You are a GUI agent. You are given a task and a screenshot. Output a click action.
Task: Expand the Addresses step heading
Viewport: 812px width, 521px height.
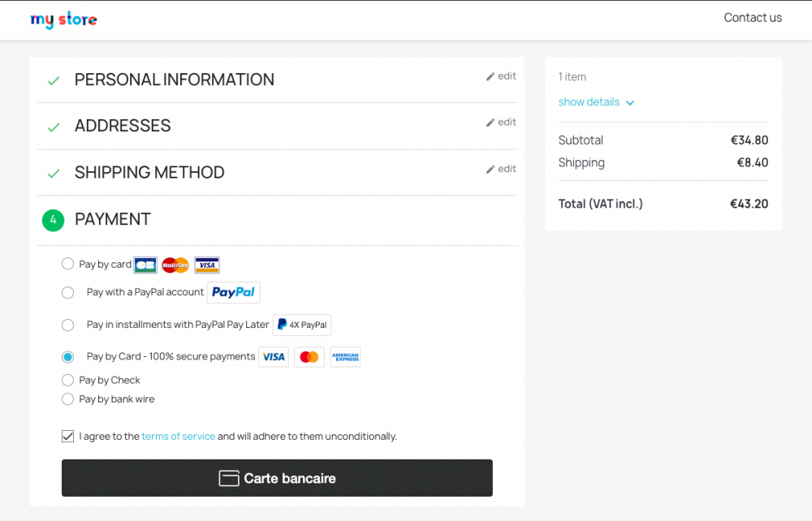click(x=123, y=126)
